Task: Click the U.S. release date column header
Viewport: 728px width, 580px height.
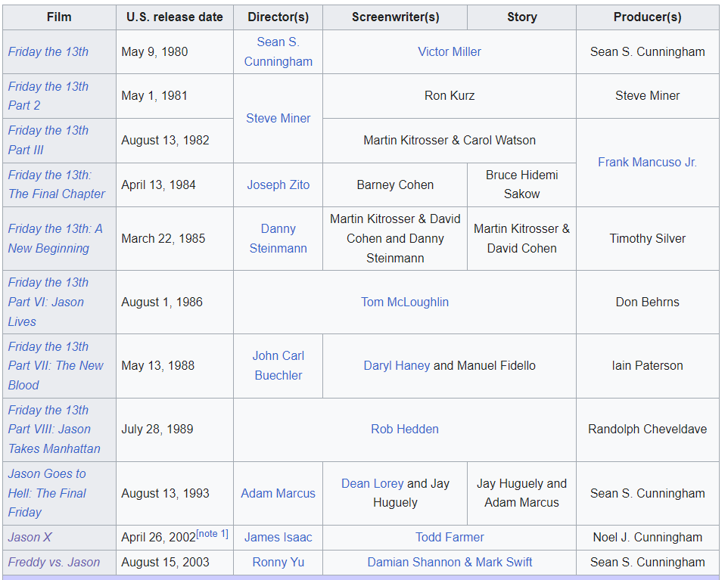Action: (x=175, y=17)
